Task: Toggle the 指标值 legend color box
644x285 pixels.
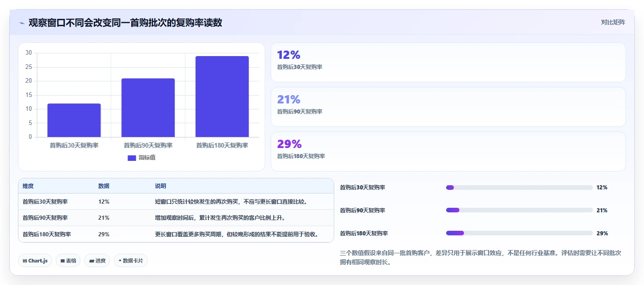Action: click(x=132, y=158)
